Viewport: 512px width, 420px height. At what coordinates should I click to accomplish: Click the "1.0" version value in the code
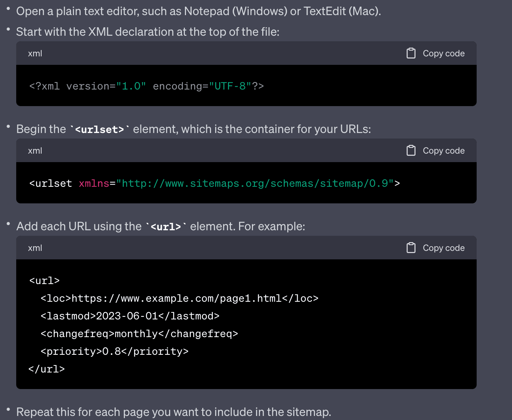(131, 86)
